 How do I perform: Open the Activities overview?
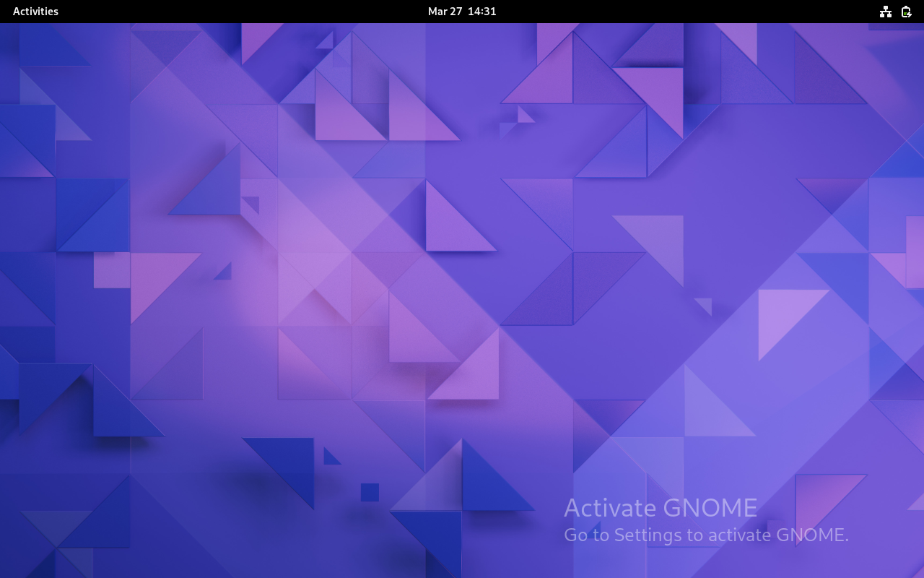pos(35,12)
